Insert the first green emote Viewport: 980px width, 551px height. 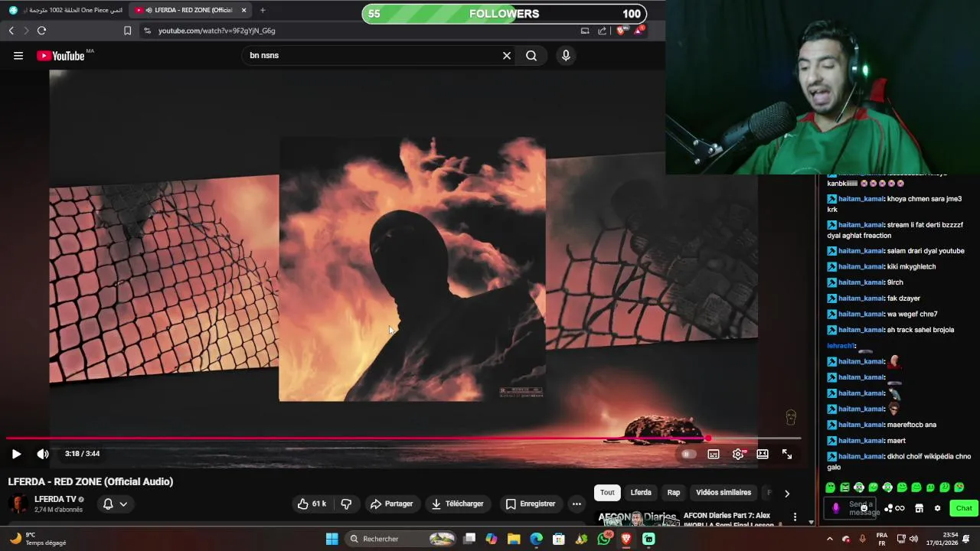pos(830,487)
